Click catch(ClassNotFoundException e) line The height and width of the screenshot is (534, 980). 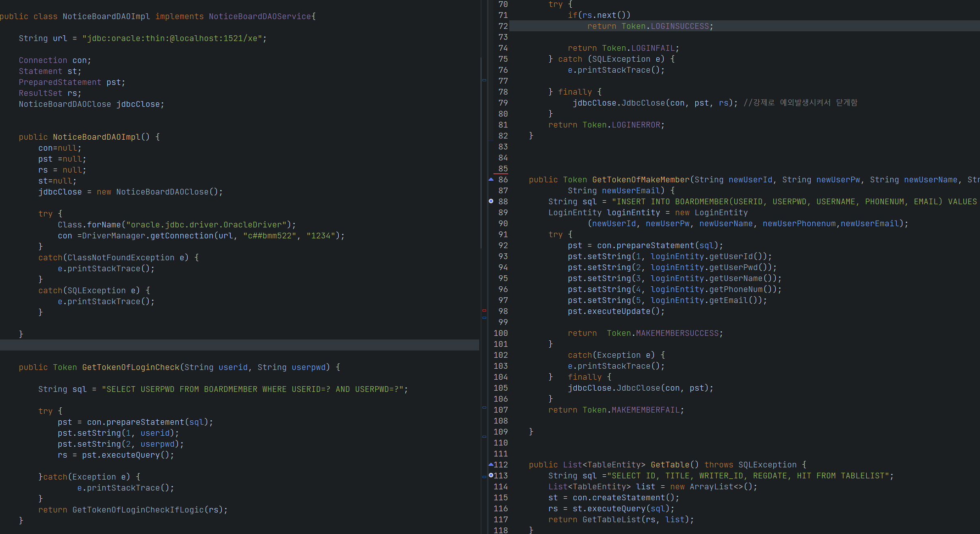[119, 257]
